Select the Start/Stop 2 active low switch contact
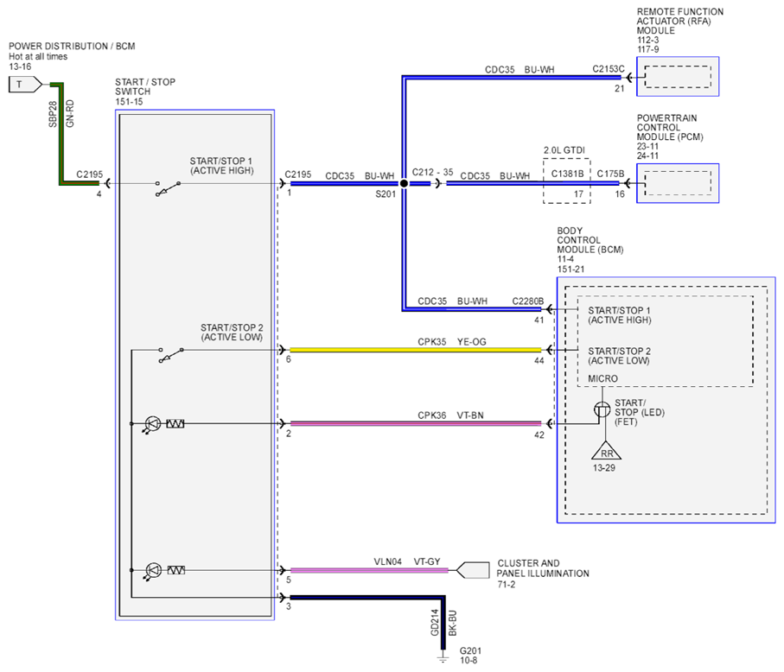Image resolution: width=784 pixels, height=672 pixels. 171,355
